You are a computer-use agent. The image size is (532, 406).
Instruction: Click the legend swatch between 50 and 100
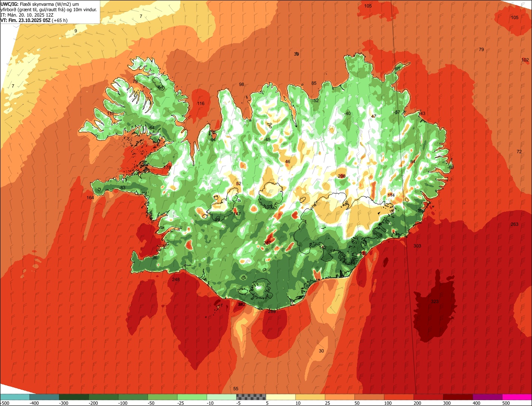pyautogui.click(x=369, y=397)
